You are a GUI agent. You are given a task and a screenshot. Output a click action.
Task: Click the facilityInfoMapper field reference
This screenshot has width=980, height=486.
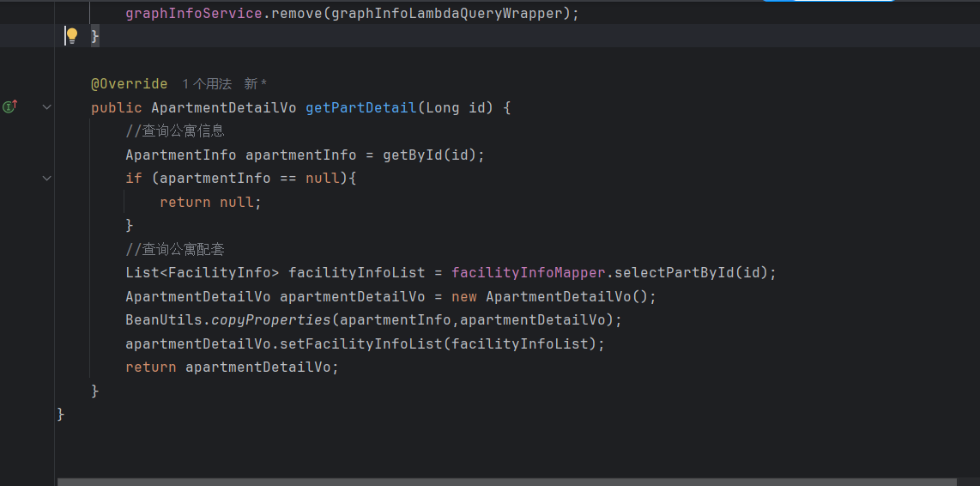tap(529, 273)
